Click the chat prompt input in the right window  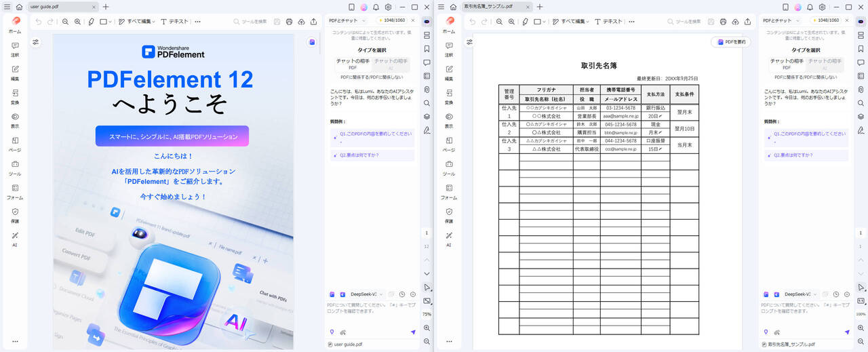[x=805, y=313]
